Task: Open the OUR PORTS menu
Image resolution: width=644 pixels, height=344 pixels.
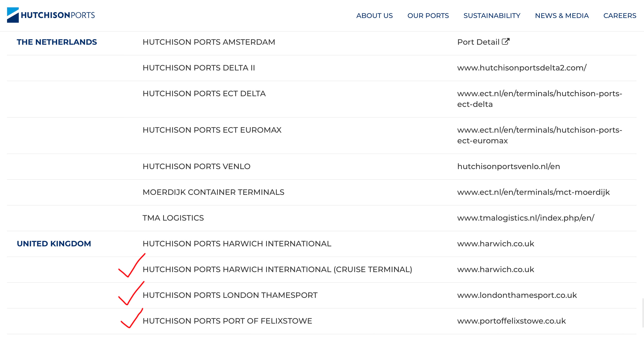Action: 428,16
